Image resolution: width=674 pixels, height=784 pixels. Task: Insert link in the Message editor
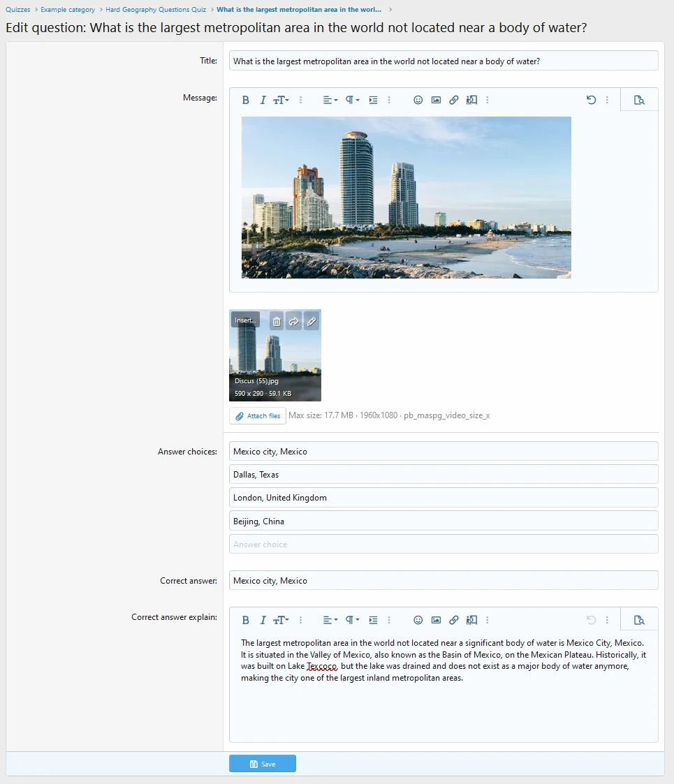(x=453, y=100)
